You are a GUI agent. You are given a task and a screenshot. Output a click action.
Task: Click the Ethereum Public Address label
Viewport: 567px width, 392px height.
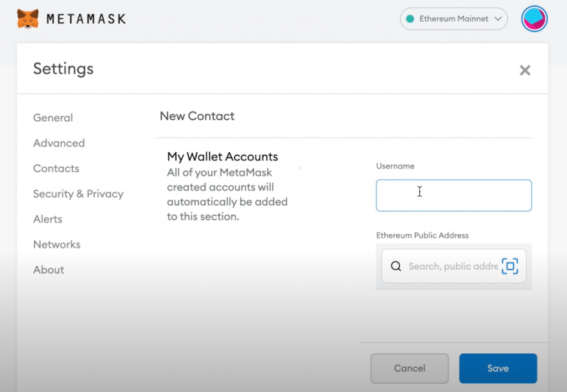[x=422, y=235]
